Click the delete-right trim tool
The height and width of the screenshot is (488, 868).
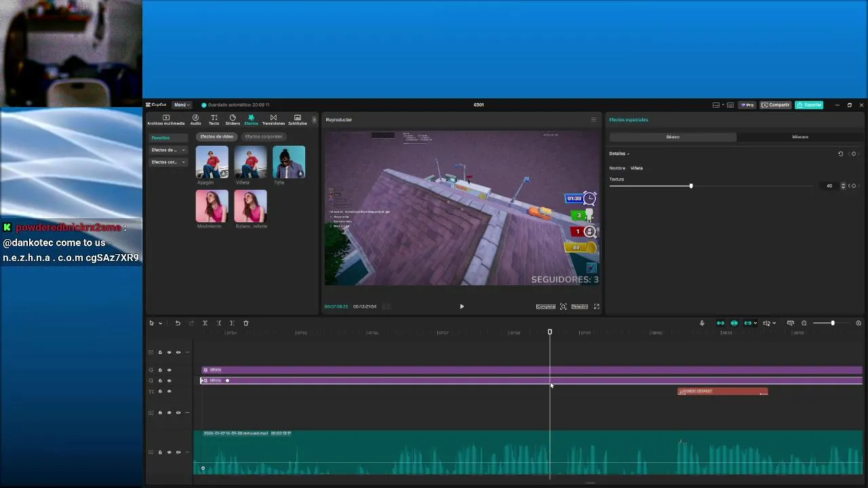(232, 323)
